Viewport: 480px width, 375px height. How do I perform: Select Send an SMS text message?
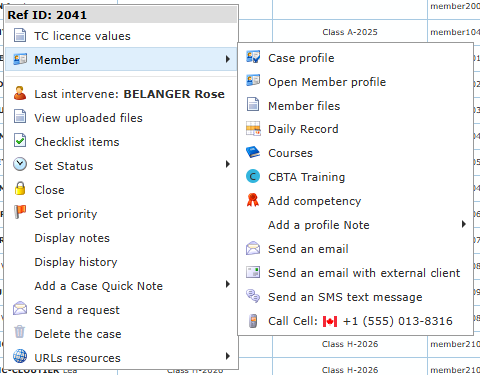(x=355, y=297)
